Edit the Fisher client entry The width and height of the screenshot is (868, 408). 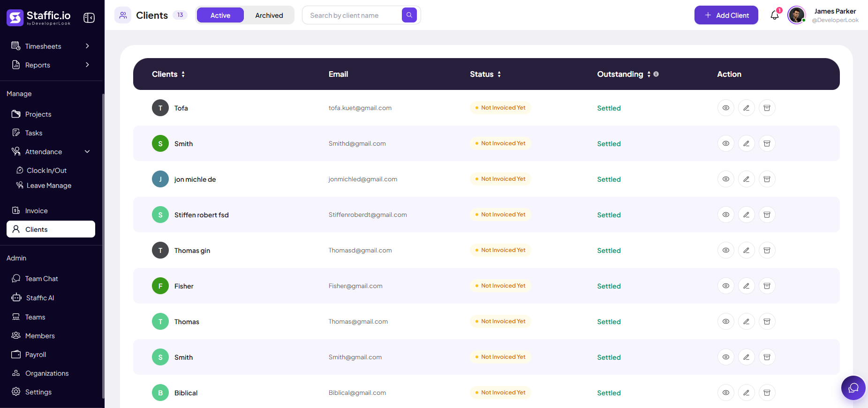(747, 286)
